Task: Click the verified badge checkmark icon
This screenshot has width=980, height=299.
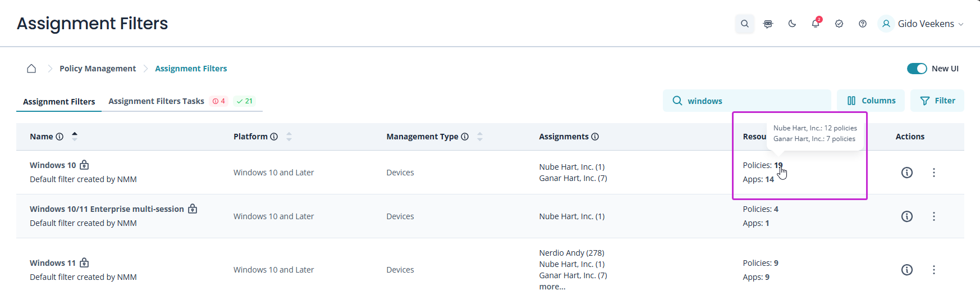Action: click(839, 24)
